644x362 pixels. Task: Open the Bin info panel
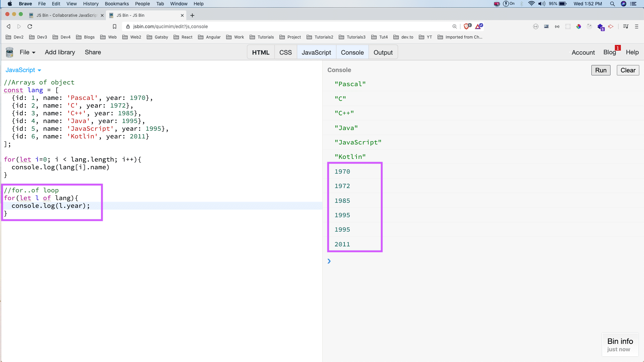pos(620,345)
